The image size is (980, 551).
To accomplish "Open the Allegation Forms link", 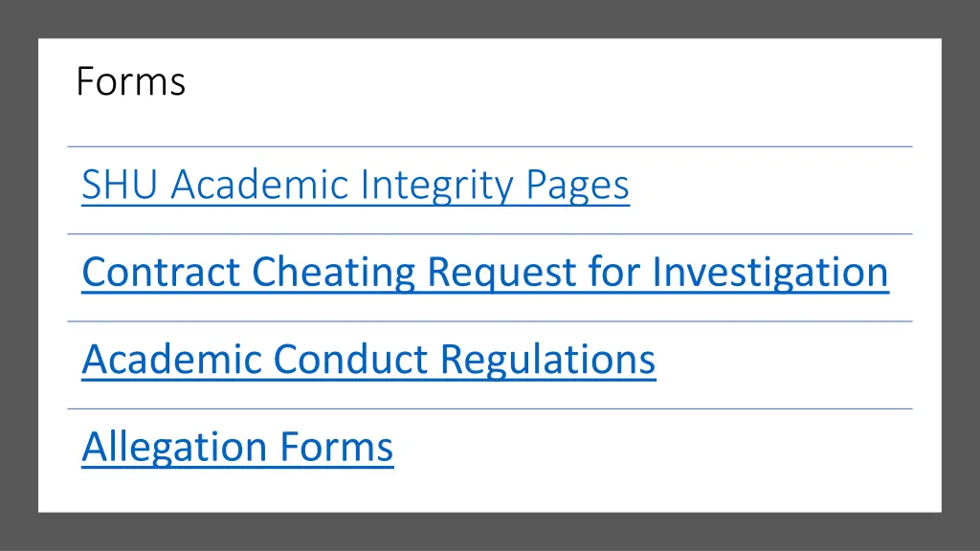I will [x=237, y=448].
